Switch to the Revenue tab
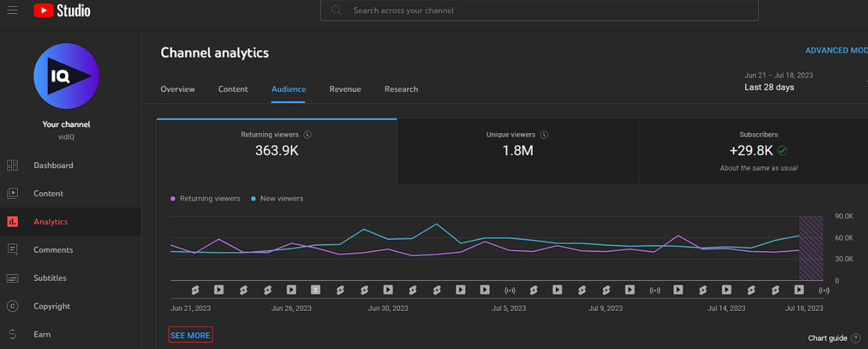 [x=345, y=89]
